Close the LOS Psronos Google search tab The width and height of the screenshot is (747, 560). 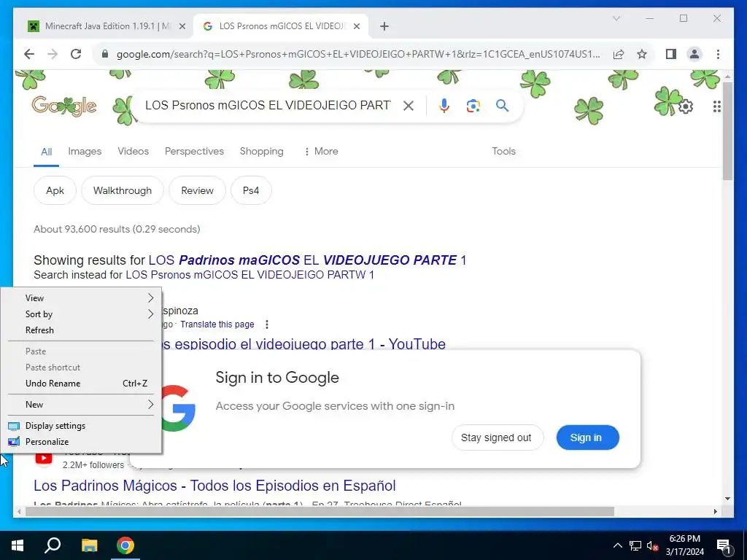pyautogui.click(x=356, y=26)
